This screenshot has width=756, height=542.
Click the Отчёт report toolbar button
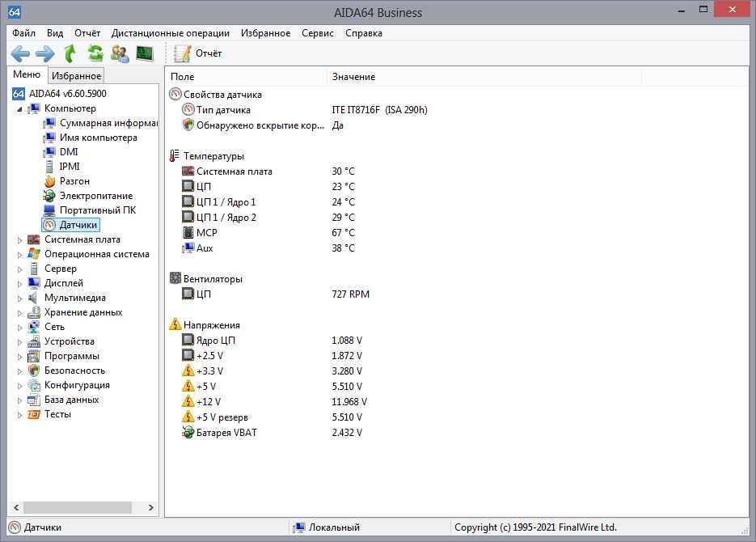pos(197,53)
